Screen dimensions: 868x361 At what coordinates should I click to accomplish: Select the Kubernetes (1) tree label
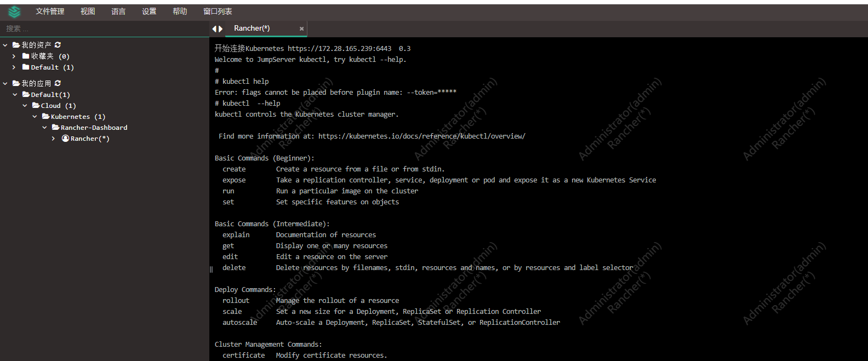tap(78, 117)
